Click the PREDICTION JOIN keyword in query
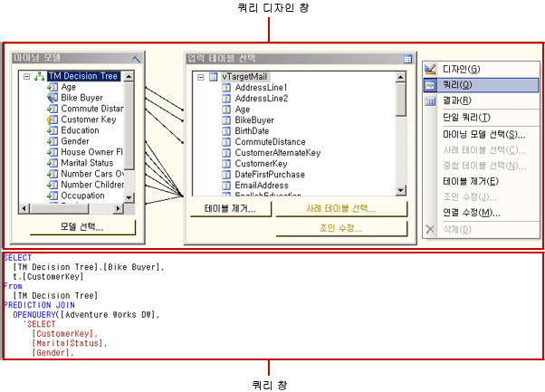Screen dimensions: 545x392 pos(39,305)
